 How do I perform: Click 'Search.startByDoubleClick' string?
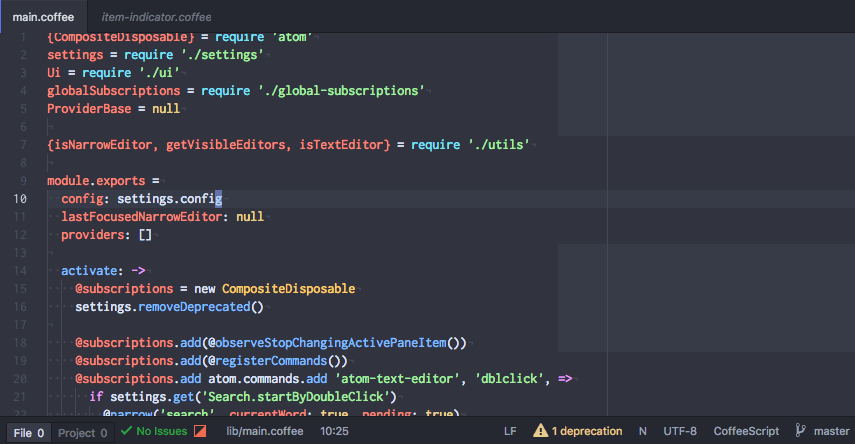[296, 397]
